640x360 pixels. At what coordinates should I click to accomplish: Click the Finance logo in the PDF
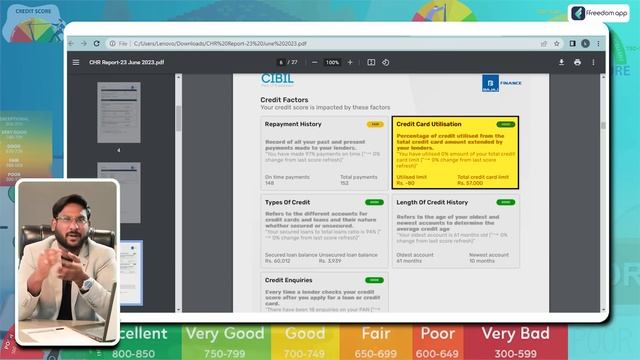pos(502,83)
